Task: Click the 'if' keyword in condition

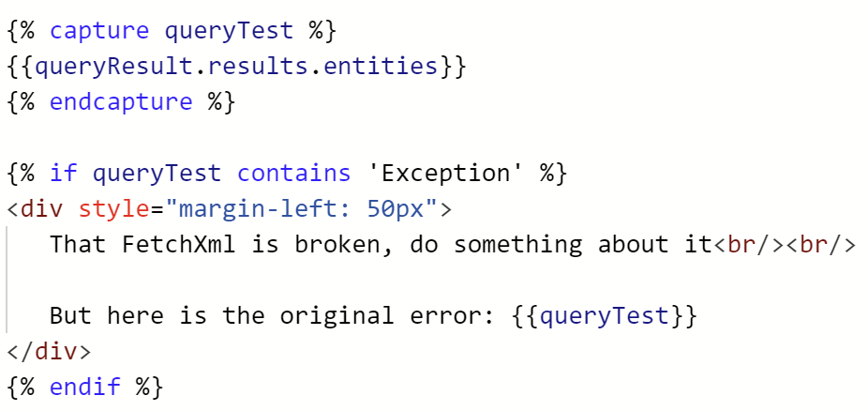Action: point(63,174)
